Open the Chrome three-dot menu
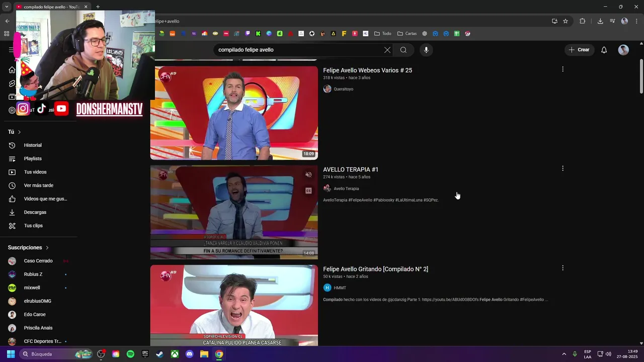The width and height of the screenshot is (644, 362). pyautogui.click(x=636, y=21)
